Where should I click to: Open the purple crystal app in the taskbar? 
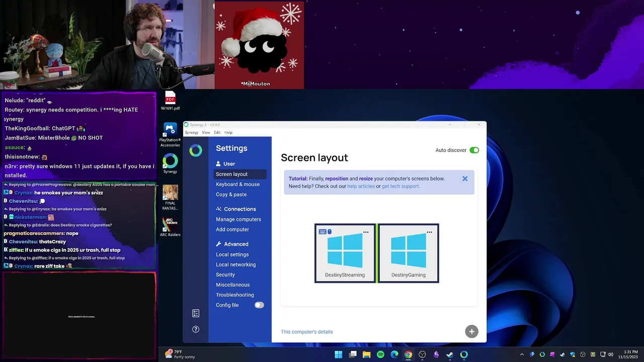[x=436, y=354]
